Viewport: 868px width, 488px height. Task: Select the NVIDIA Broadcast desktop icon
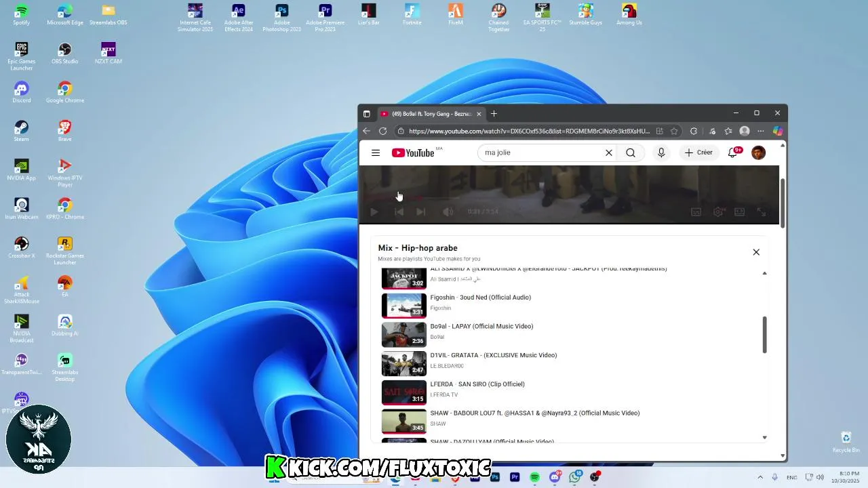[22, 328]
